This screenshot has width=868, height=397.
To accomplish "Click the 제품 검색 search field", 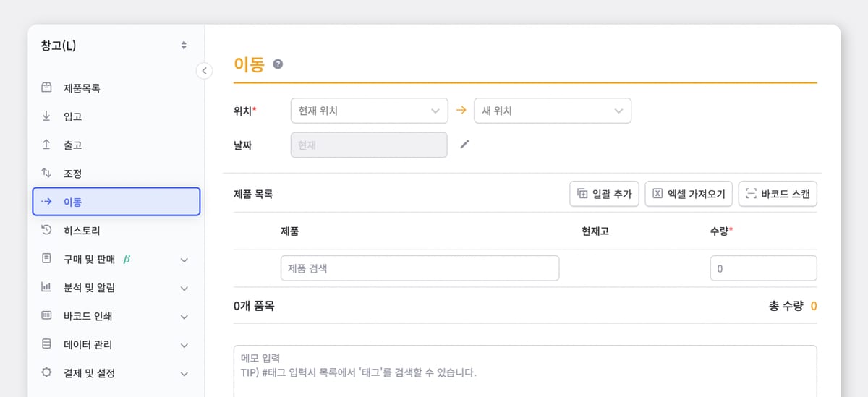I will click(x=420, y=268).
